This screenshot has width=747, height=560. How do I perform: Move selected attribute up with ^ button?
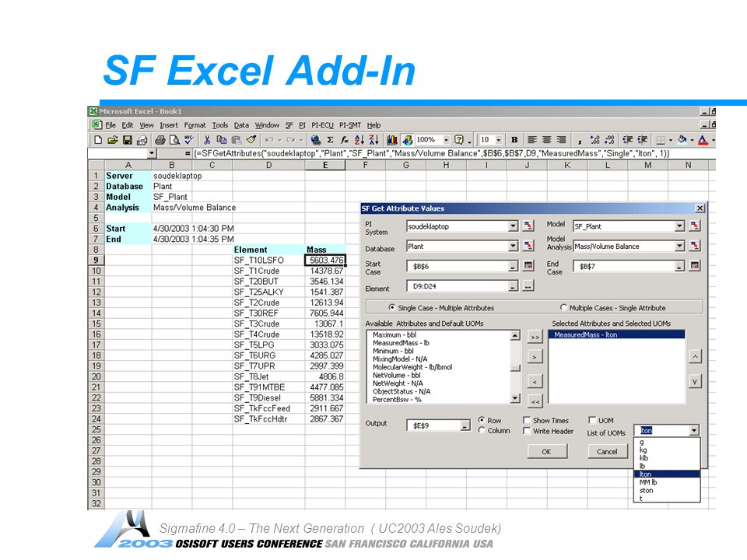click(x=695, y=356)
